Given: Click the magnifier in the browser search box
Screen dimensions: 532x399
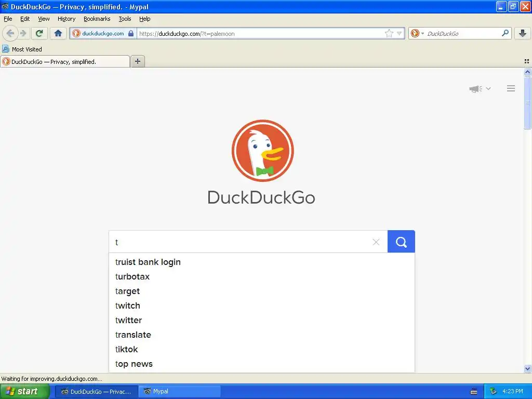Looking at the screenshot, I should point(505,33).
